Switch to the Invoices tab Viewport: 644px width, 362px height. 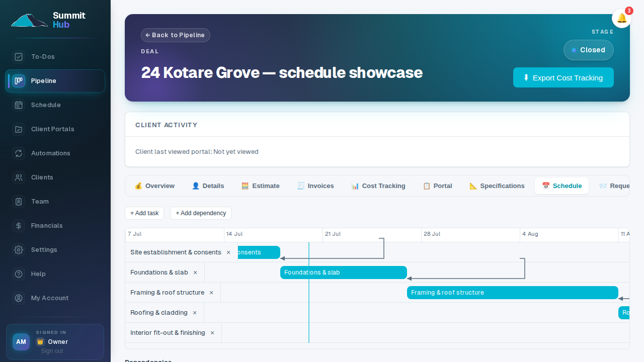pyautogui.click(x=315, y=186)
